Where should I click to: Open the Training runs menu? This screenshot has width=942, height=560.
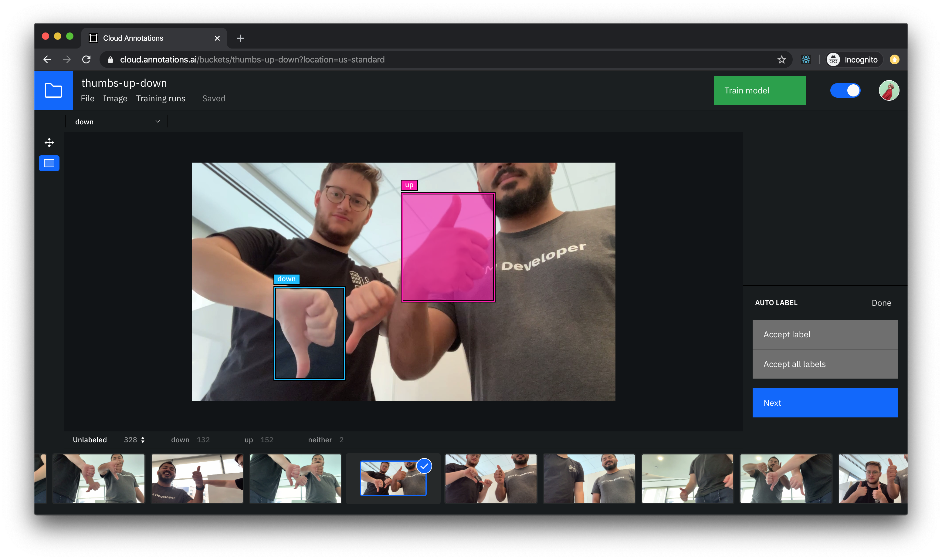point(161,99)
